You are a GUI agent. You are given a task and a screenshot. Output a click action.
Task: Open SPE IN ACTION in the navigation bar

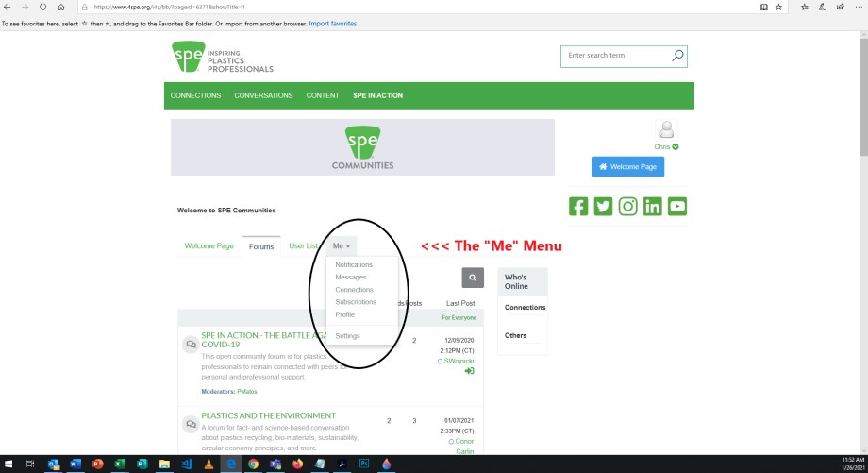pos(378,95)
